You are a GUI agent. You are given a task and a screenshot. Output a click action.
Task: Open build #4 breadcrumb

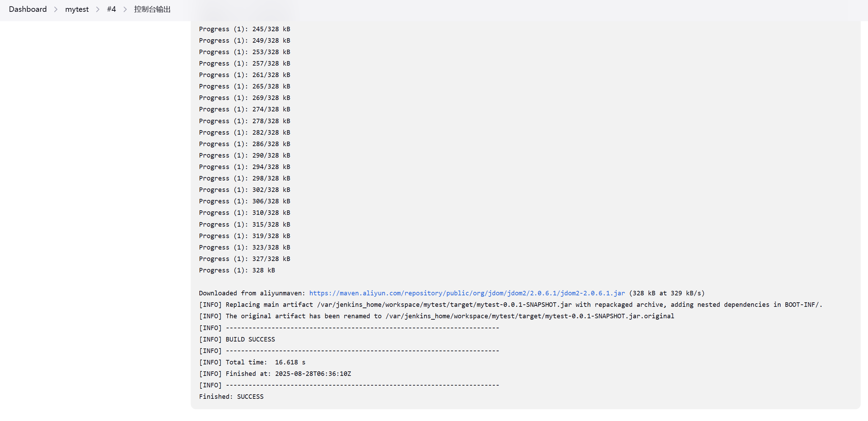[111, 9]
